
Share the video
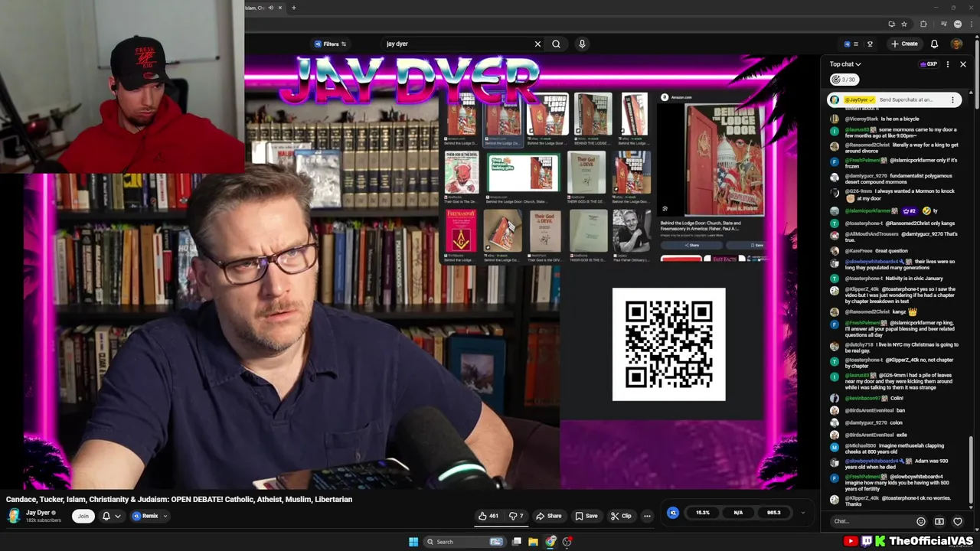pyautogui.click(x=549, y=516)
